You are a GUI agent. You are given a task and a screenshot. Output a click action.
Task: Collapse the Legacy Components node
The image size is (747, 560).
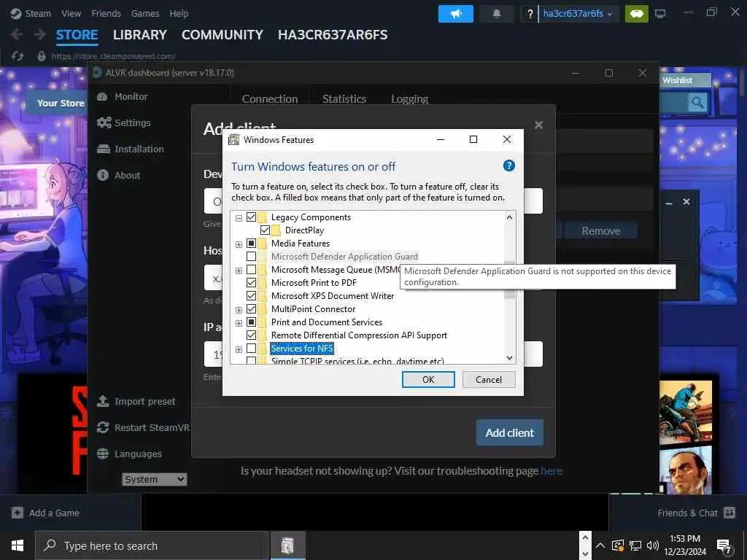(x=239, y=218)
